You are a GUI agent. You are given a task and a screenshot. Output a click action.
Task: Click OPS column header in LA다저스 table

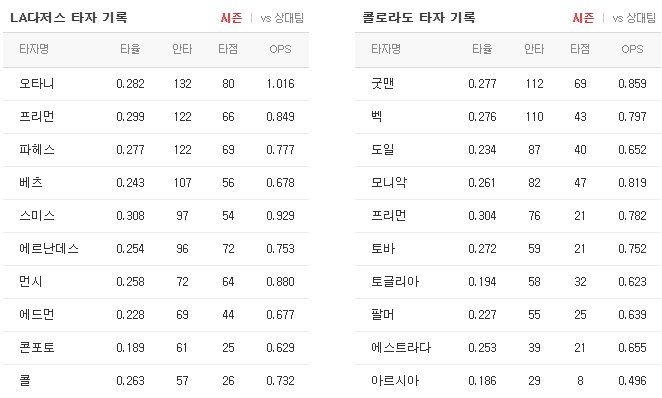280,49
